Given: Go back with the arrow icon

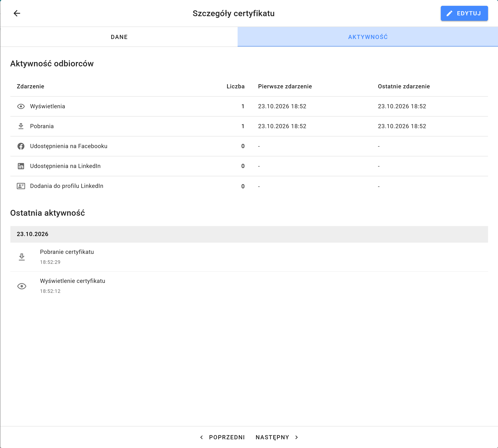Looking at the screenshot, I should (x=17, y=13).
